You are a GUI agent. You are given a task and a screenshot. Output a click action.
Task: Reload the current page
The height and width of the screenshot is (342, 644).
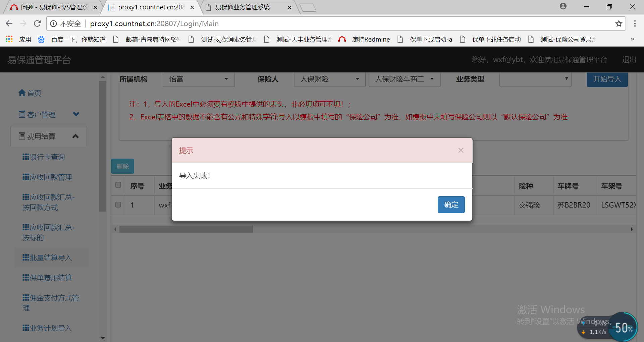click(37, 23)
